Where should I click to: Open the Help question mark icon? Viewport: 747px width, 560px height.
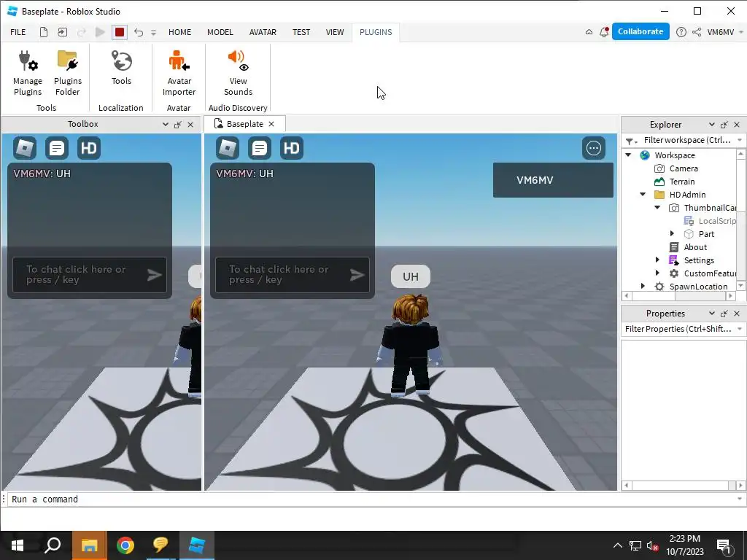coord(681,32)
